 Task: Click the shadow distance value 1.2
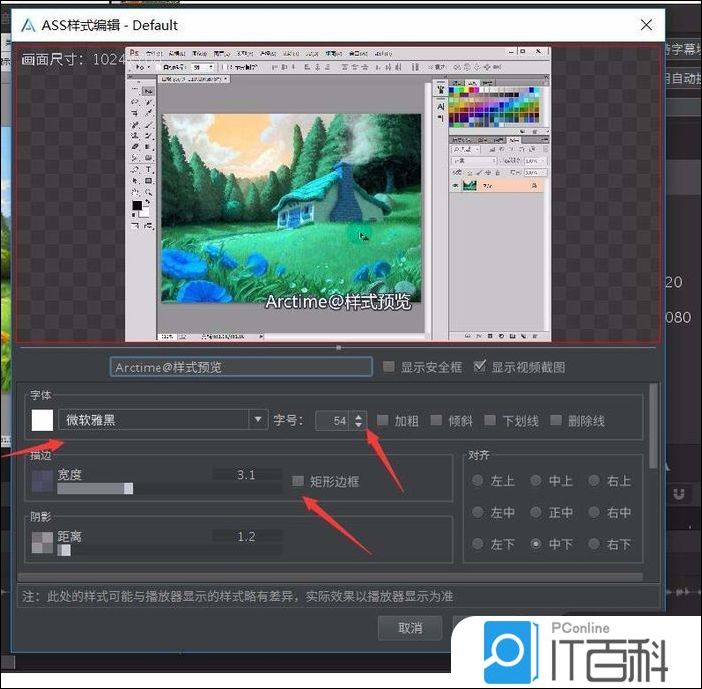click(247, 536)
